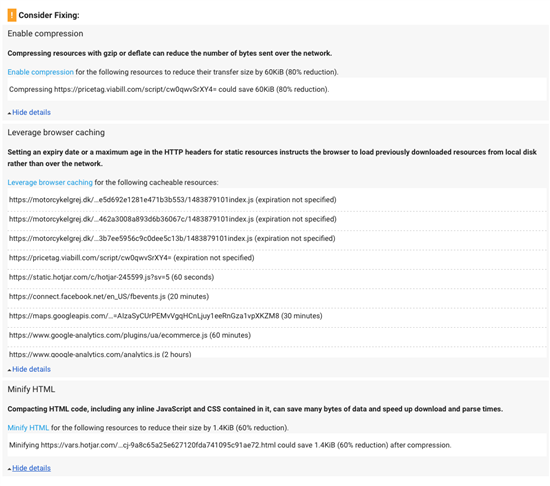The image size is (550, 486).
Task: Click the orange Consider Fixing warning icon
Action: pyautogui.click(x=12, y=15)
